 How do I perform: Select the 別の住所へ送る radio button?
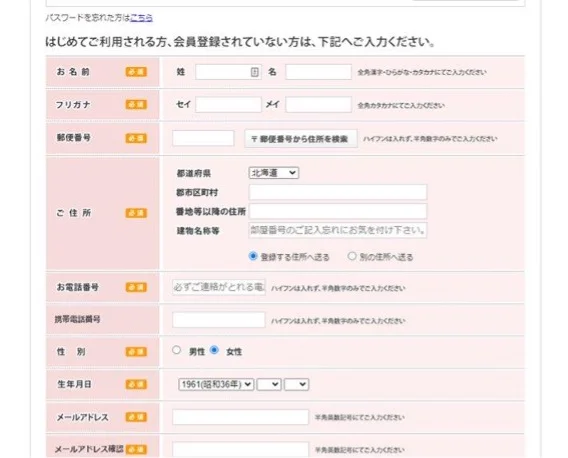pos(352,256)
